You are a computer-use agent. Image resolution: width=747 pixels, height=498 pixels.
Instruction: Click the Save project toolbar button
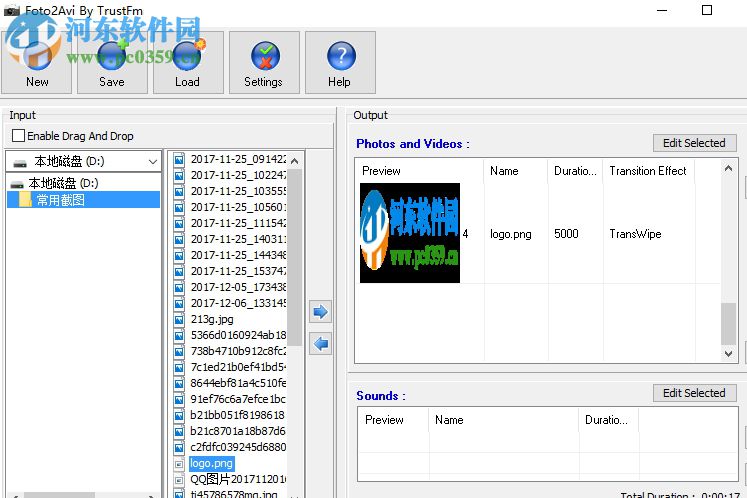[x=112, y=62]
